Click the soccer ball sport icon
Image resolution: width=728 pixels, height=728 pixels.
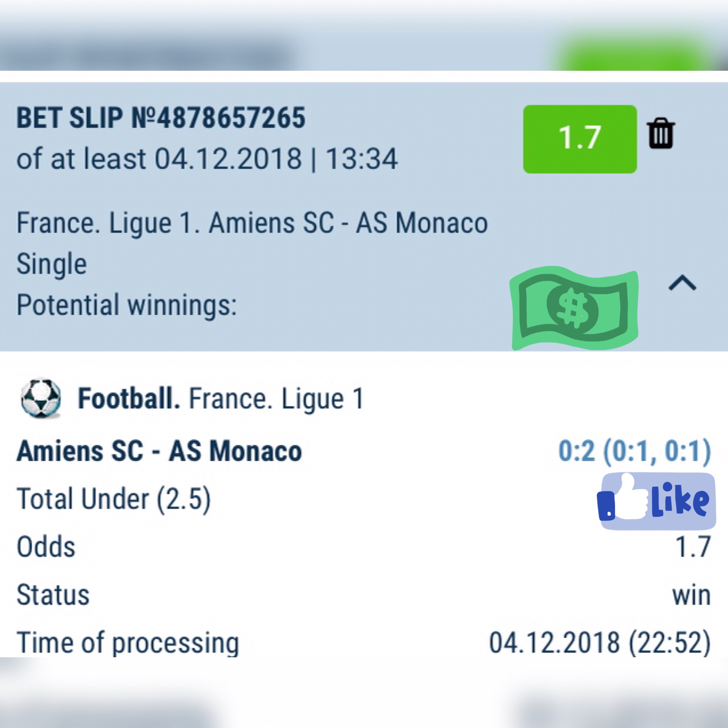coord(41,398)
